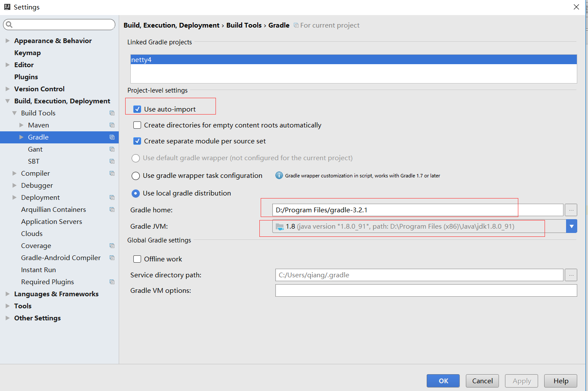Image resolution: width=588 pixels, height=391 pixels.
Task: Browse for Gradle home directory
Action: coord(571,210)
